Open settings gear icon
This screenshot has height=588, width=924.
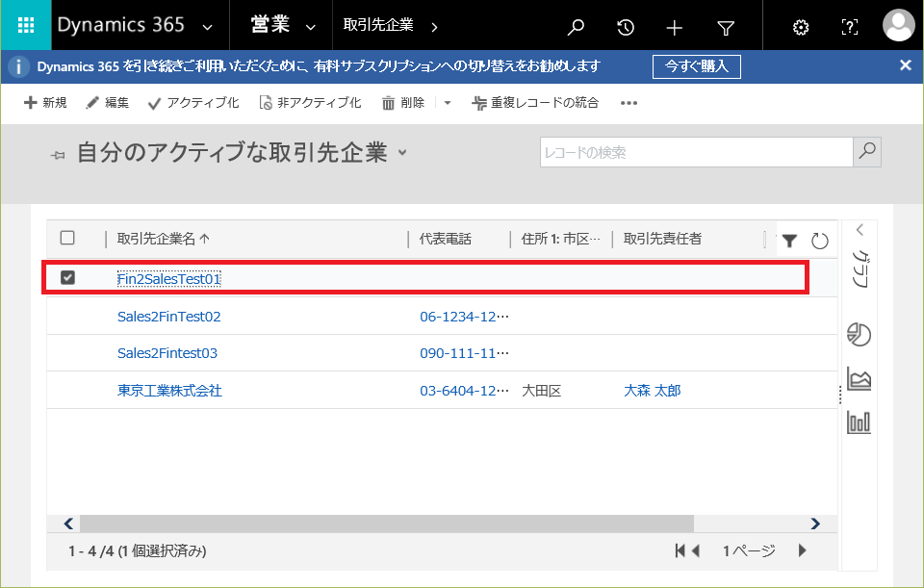click(x=800, y=27)
